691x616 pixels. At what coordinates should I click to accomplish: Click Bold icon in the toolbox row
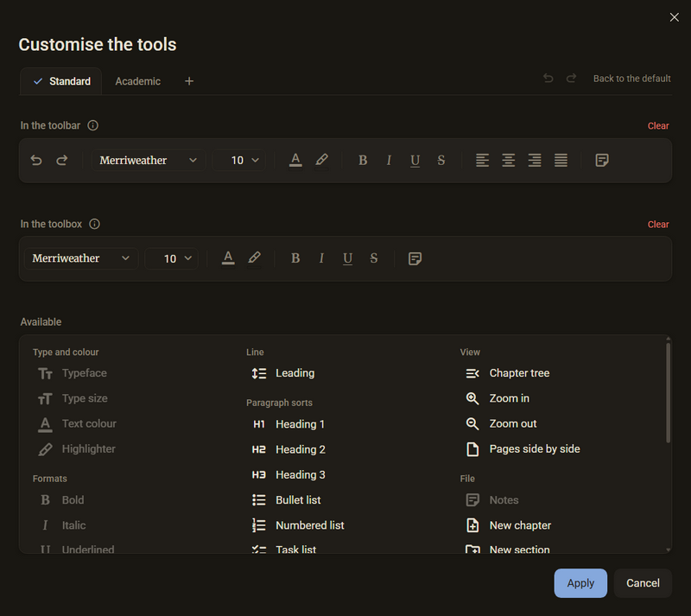coord(295,258)
